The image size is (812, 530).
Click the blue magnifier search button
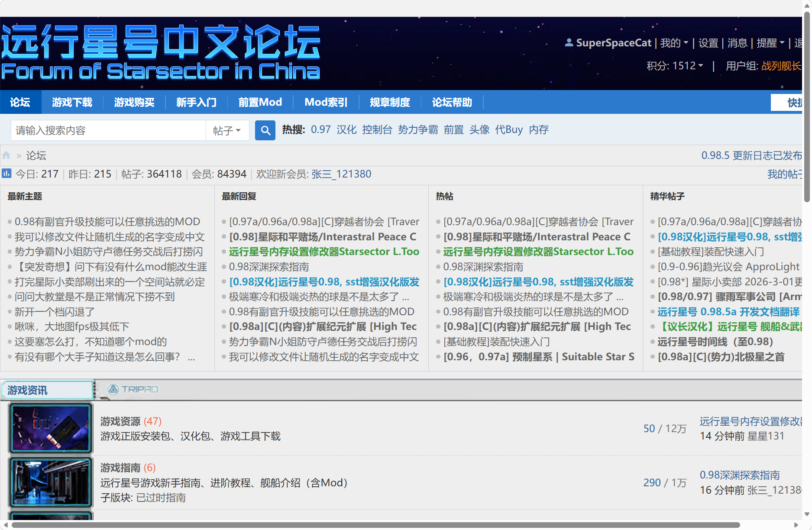click(x=265, y=130)
